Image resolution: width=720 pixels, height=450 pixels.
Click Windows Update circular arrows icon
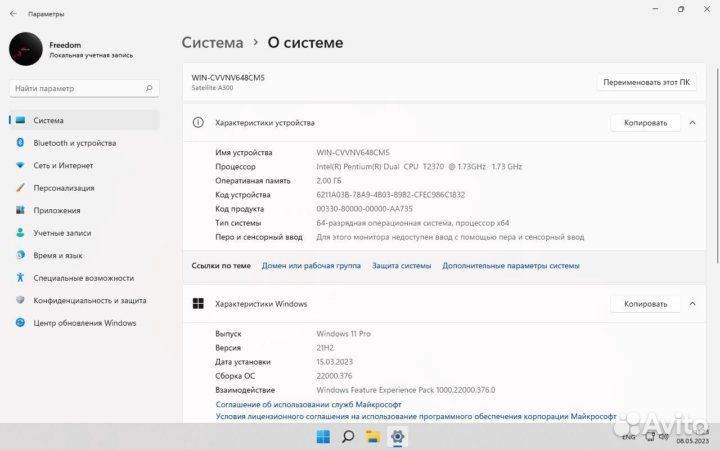[20, 323]
